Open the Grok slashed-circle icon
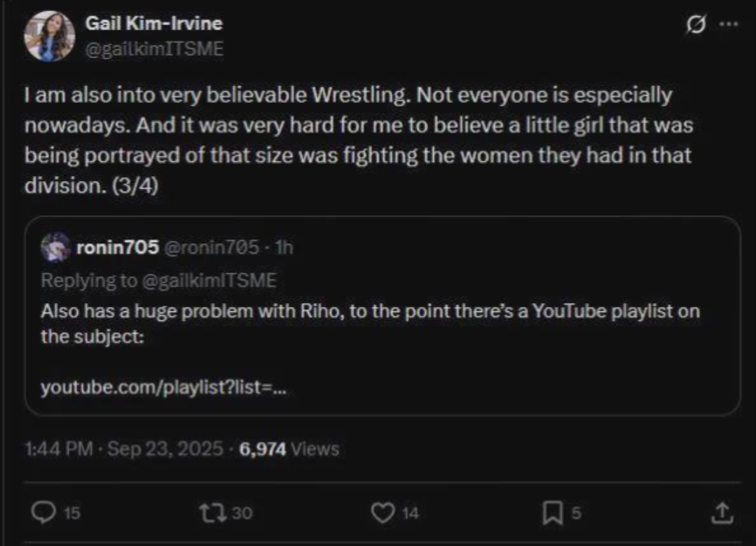The width and height of the screenshot is (756, 546). 696,25
